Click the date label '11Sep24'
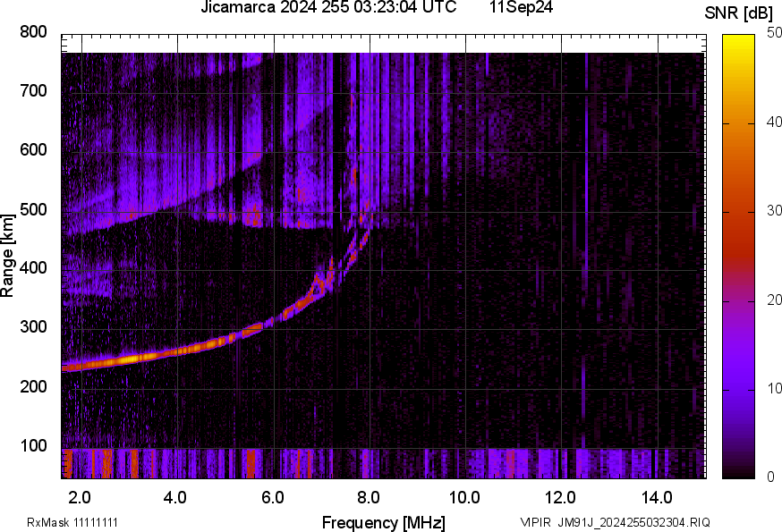Image resolution: width=782 pixels, height=532 pixels. coord(521,7)
